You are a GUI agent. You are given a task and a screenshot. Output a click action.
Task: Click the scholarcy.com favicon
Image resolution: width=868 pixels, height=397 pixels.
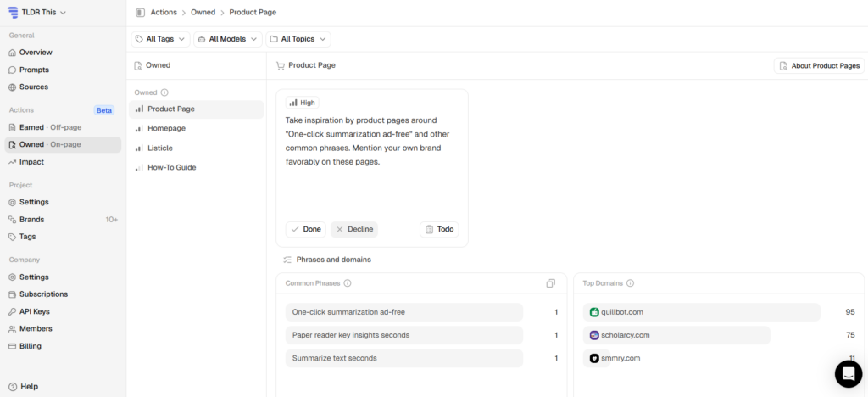tap(594, 335)
